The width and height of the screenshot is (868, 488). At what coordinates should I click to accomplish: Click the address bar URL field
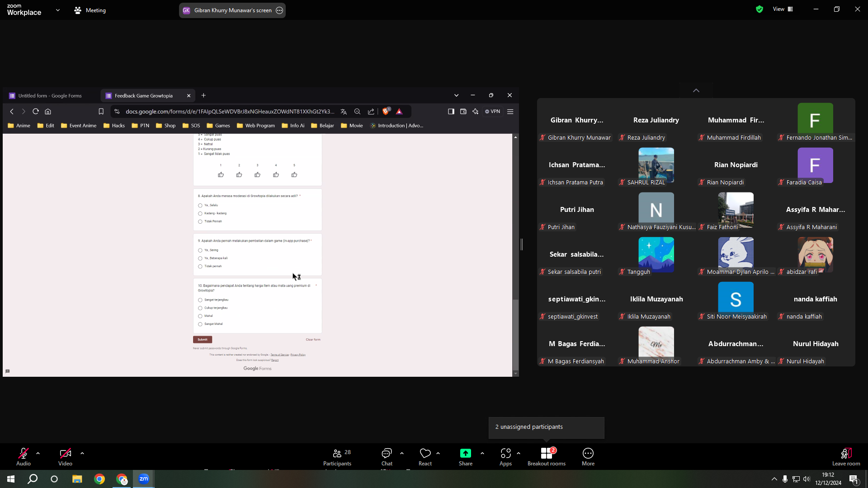(230, 112)
